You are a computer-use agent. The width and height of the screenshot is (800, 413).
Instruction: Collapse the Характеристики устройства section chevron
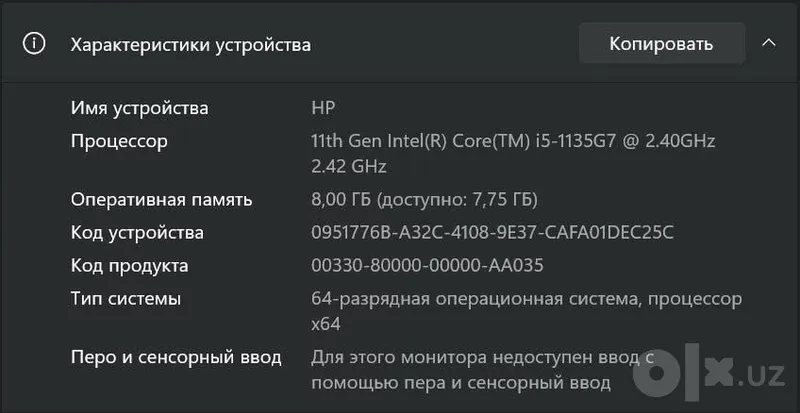pos(769,44)
